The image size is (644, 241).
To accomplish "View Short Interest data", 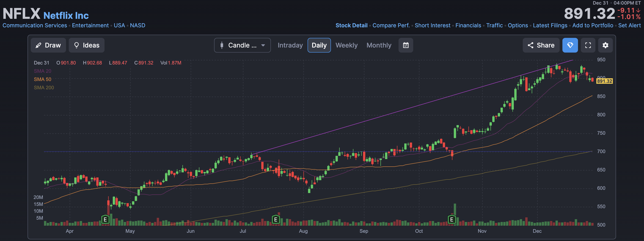I will point(432,25).
